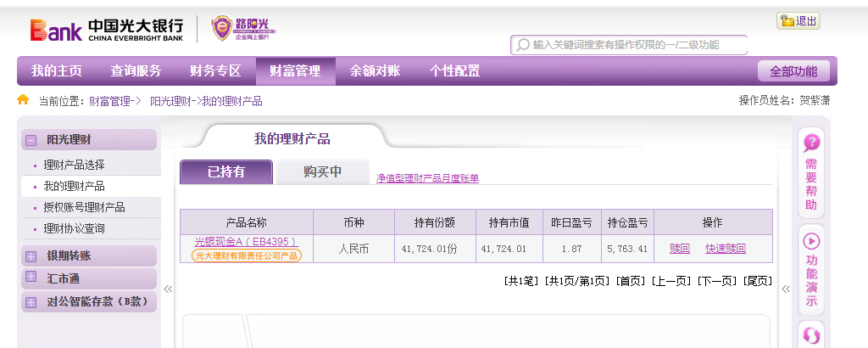This screenshot has width=868, height=348.
Task: Open 查询服务 menu
Action: pyautogui.click(x=136, y=71)
